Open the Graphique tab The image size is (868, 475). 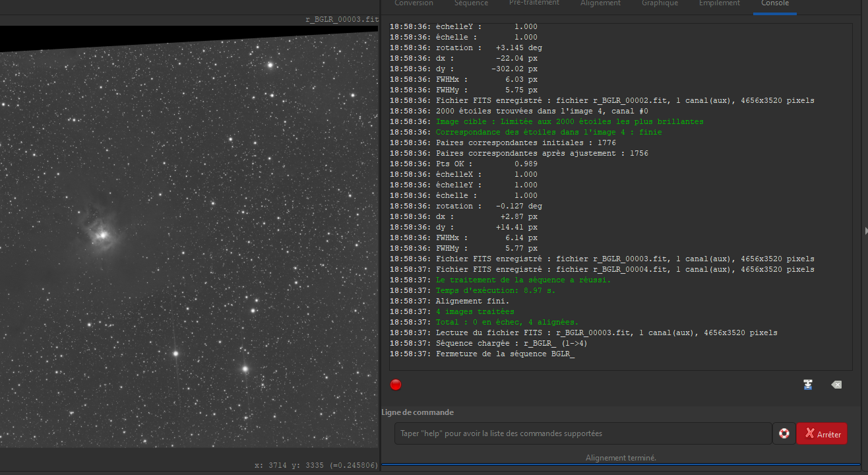(x=660, y=3)
